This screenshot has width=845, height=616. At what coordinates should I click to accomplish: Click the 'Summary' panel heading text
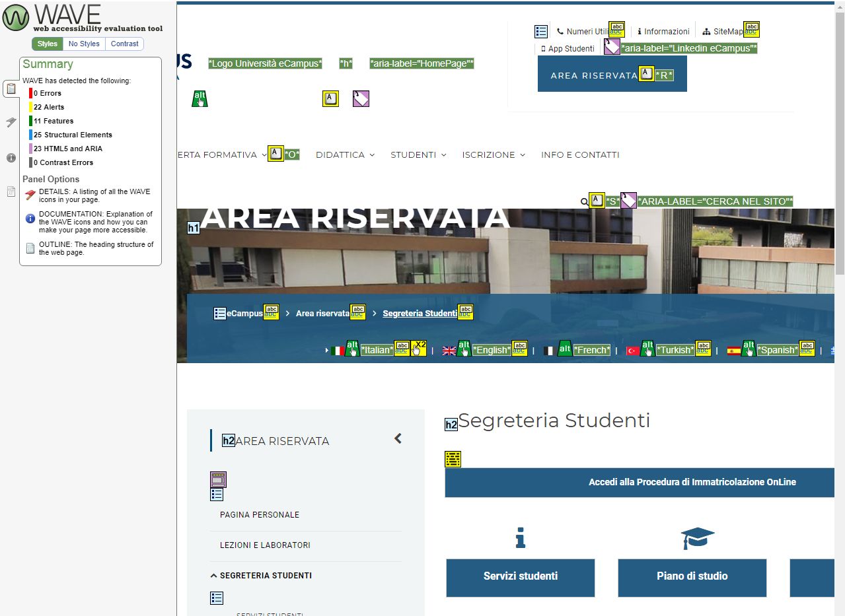point(48,64)
